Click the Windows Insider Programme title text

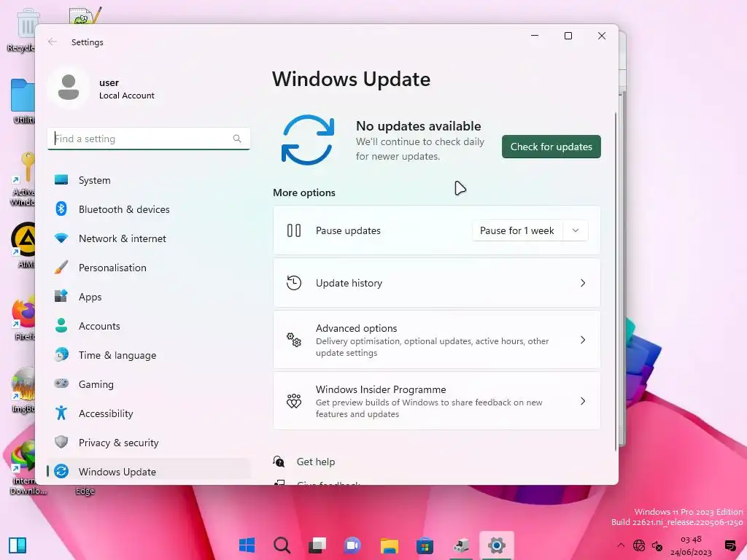click(381, 389)
